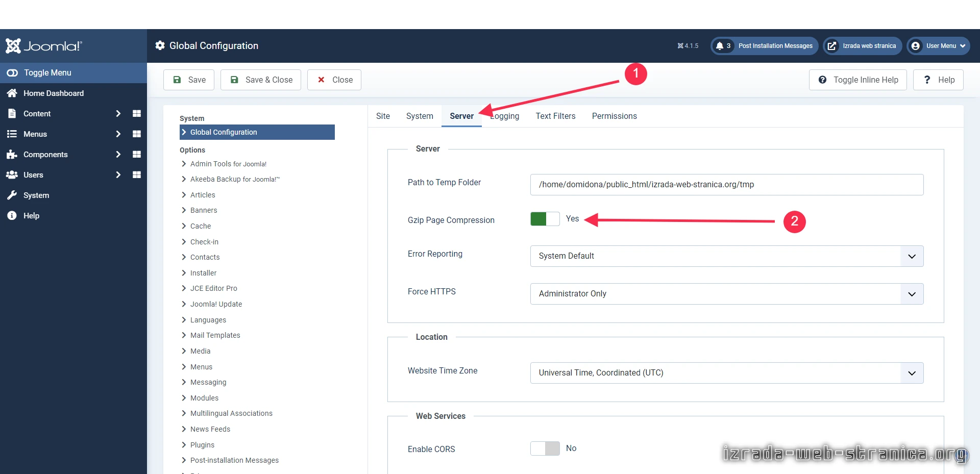Click the Components puzzle icon
Screen dimensions: 980x474
point(12,155)
